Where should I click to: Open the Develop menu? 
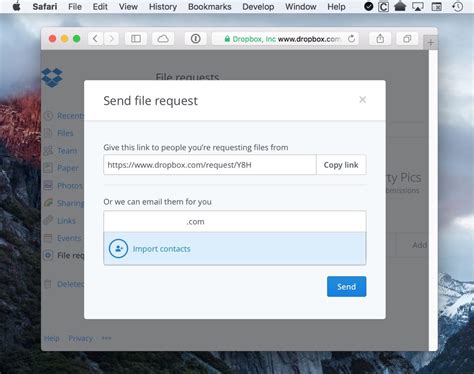(258, 7)
